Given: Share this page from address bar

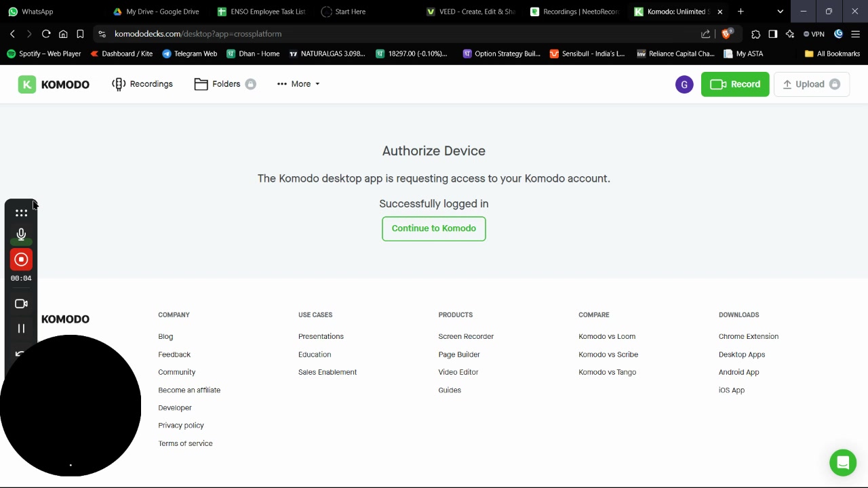Looking at the screenshot, I should click(x=705, y=34).
